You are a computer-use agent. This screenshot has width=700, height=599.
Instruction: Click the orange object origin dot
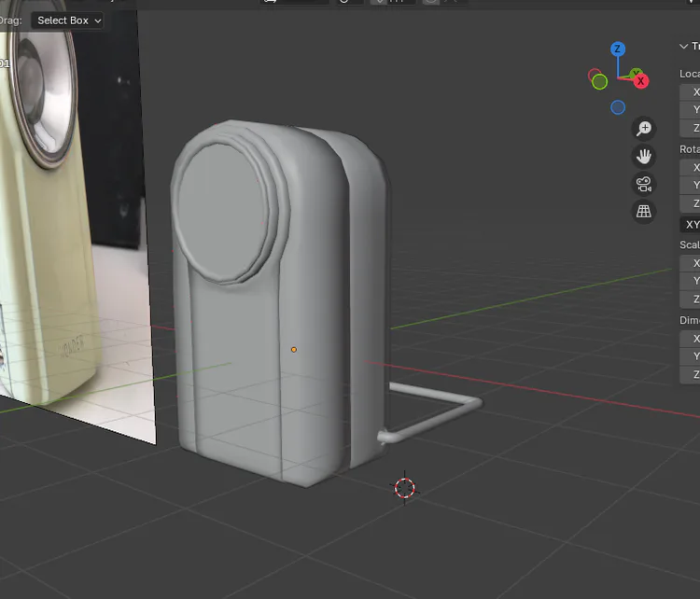(x=294, y=350)
